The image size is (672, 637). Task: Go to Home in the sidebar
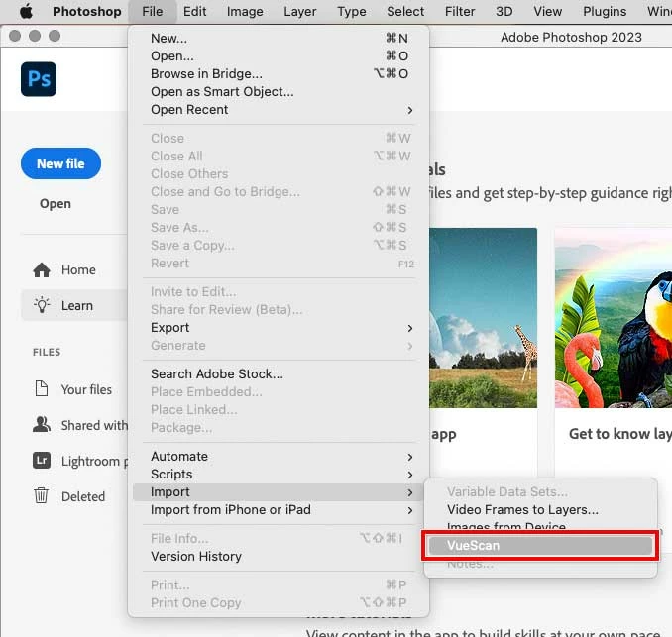coord(75,269)
